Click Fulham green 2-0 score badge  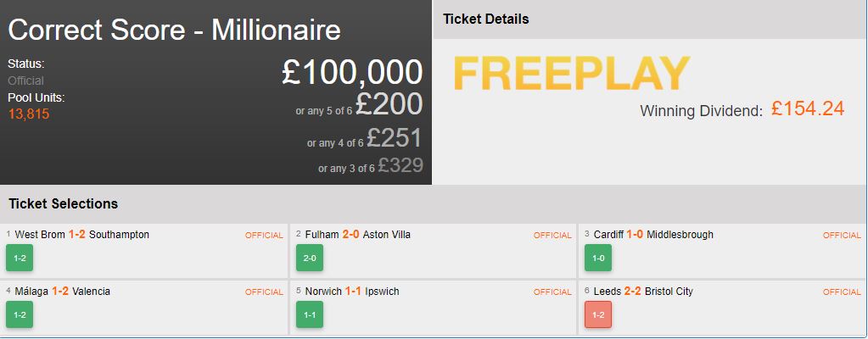(309, 258)
